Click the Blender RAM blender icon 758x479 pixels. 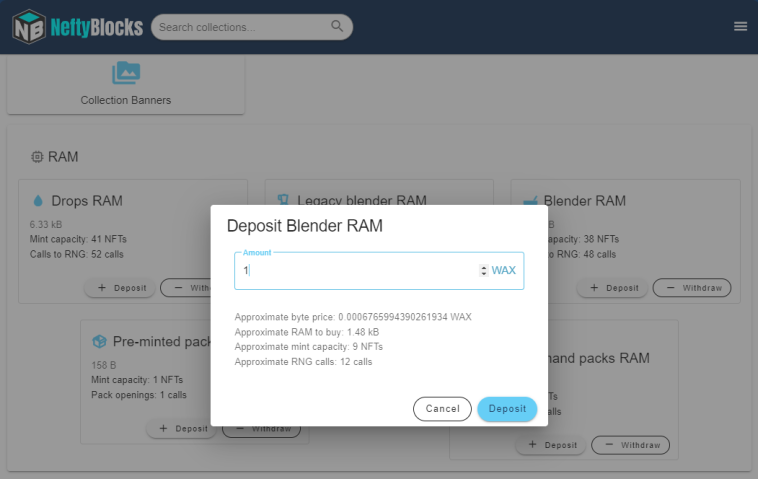(x=530, y=200)
